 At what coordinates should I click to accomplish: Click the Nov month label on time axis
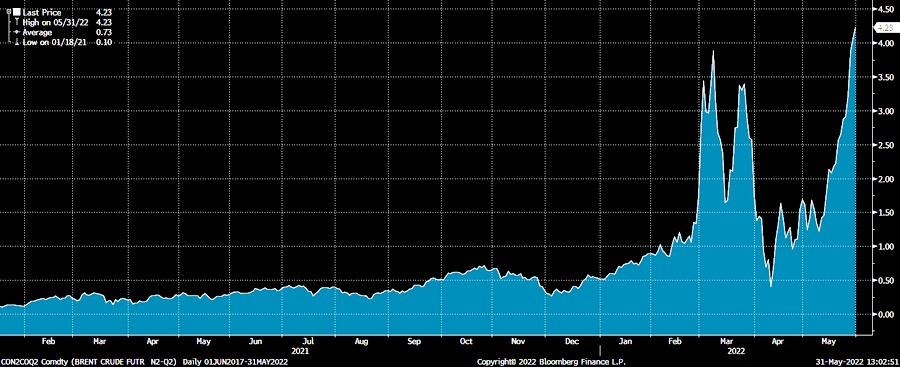tap(519, 341)
